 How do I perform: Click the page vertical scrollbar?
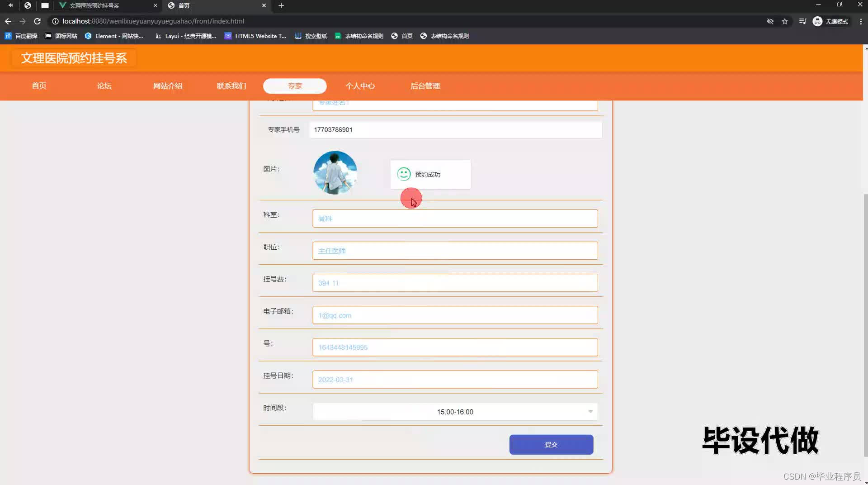[x=865, y=326]
